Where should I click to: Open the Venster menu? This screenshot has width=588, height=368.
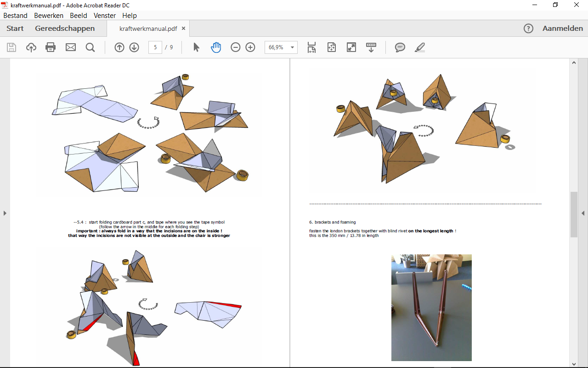click(x=105, y=15)
